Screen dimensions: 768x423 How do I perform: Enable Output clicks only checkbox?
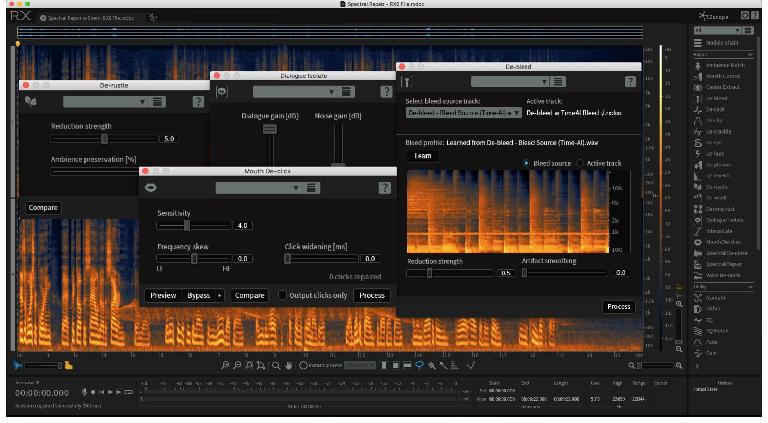282,295
